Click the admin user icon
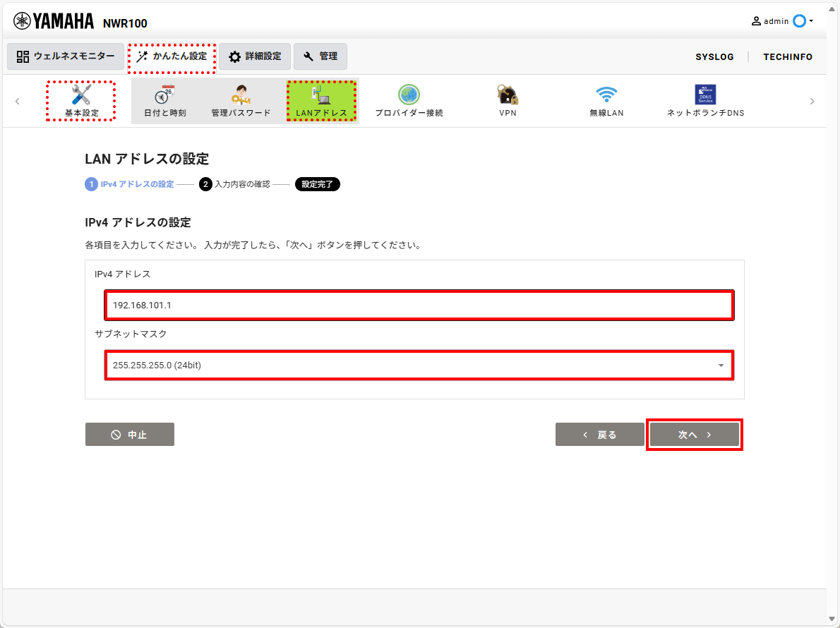The image size is (840, 628). click(756, 21)
